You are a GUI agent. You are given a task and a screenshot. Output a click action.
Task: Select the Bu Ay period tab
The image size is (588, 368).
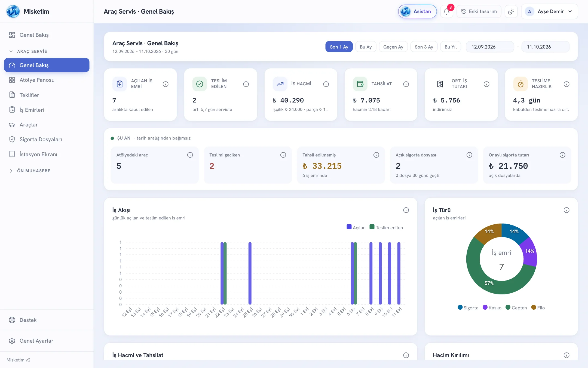[x=366, y=47]
